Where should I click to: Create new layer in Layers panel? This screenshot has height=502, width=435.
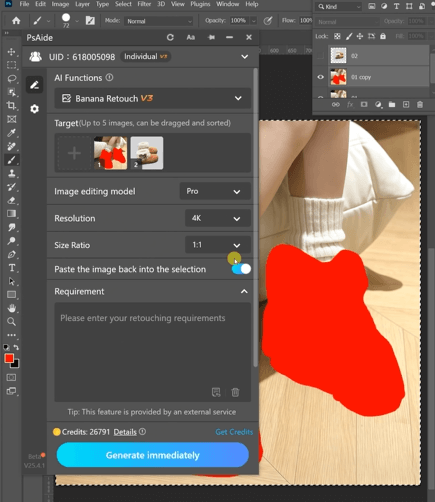(x=406, y=105)
